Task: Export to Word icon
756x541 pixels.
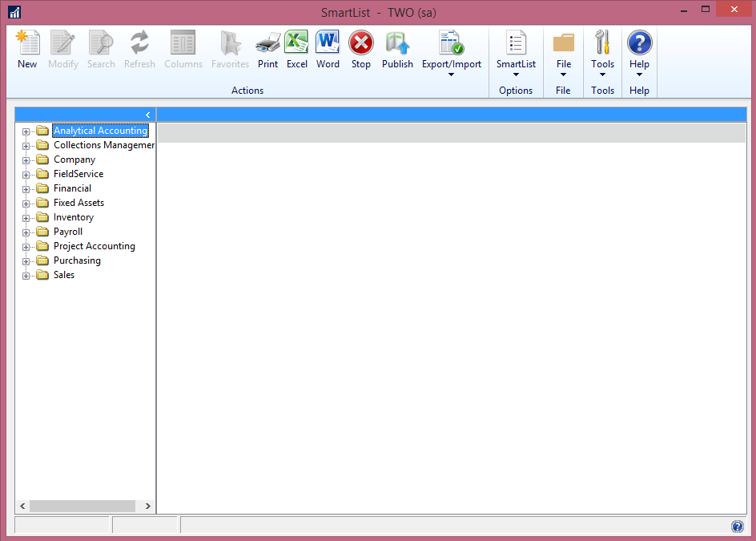Action: pyautogui.click(x=328, y=42)
